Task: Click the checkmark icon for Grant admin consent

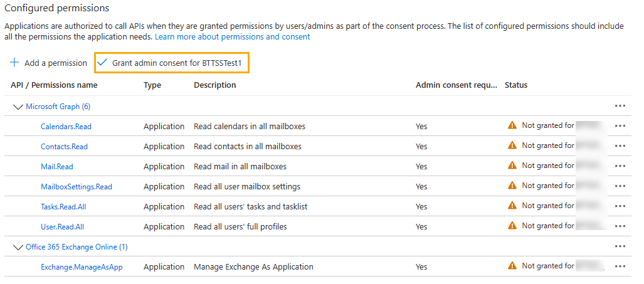Action: 102,63
